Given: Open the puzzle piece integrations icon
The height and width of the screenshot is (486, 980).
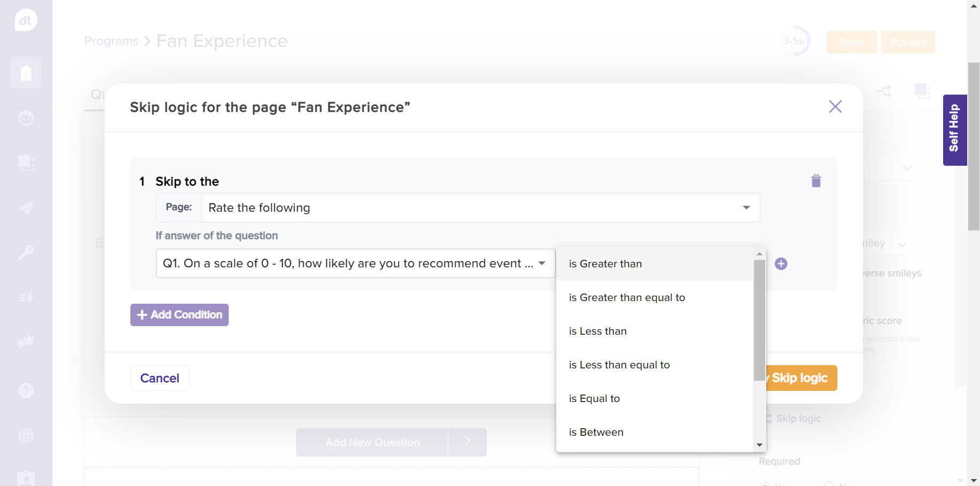Looking at the screenshot, I should (26, 341).
